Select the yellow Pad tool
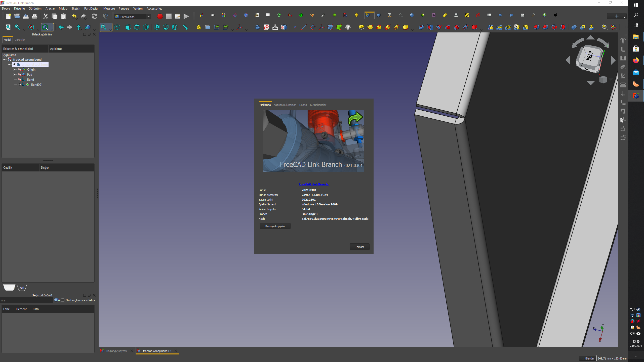 361,27
